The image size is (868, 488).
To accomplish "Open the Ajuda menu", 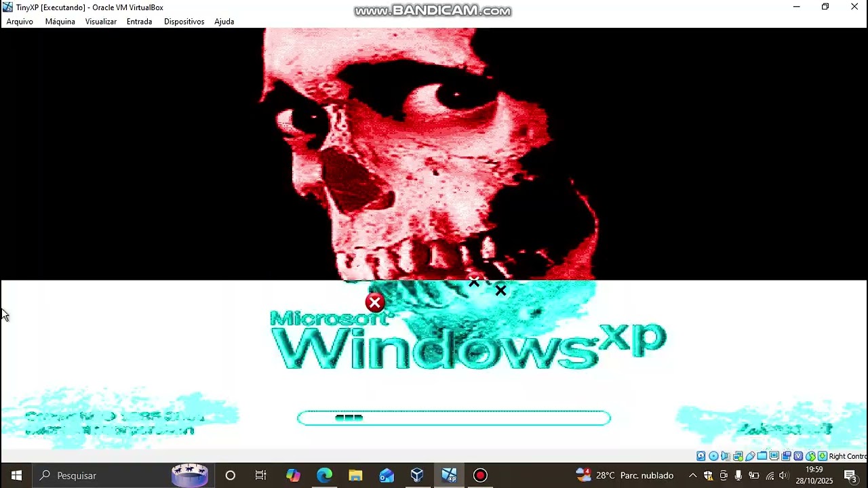I will tap(224, 22).
